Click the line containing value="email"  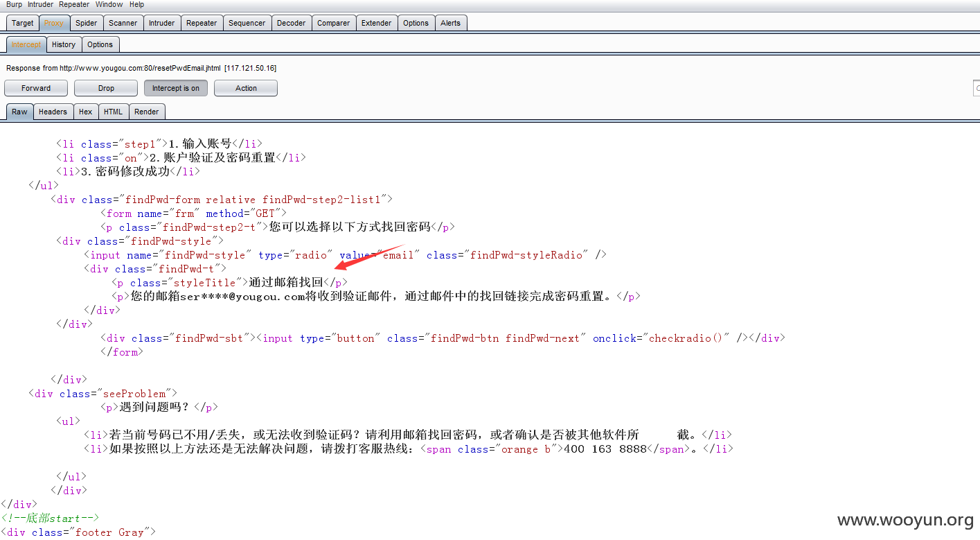tap(345, 255)
